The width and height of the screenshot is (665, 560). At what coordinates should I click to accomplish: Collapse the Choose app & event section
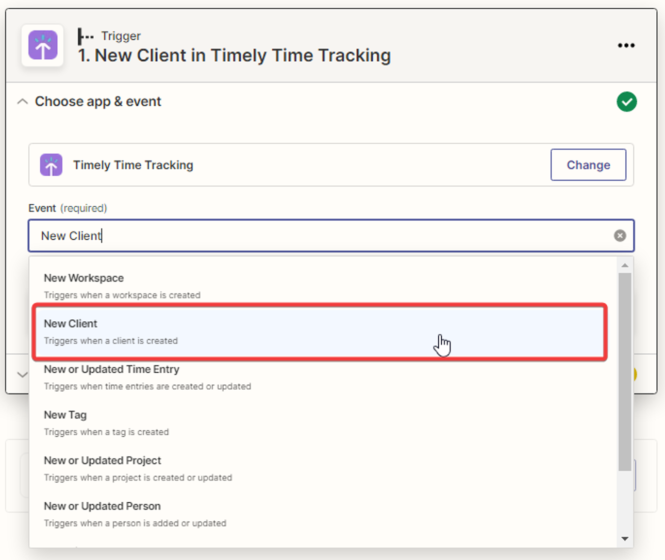[x=22, y=102]
